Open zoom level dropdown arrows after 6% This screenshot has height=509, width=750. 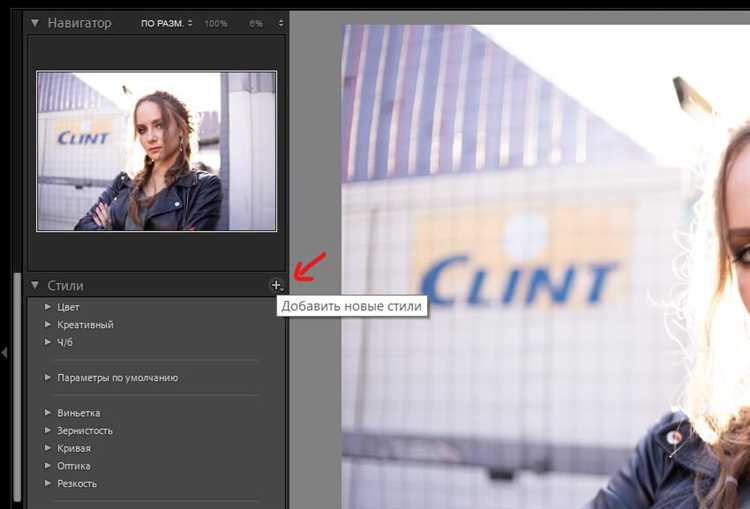(x=281, y=23)
